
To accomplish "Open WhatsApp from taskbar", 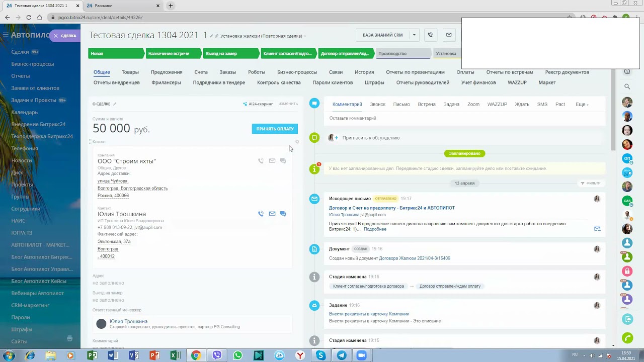I will click(x=237, y=355).
